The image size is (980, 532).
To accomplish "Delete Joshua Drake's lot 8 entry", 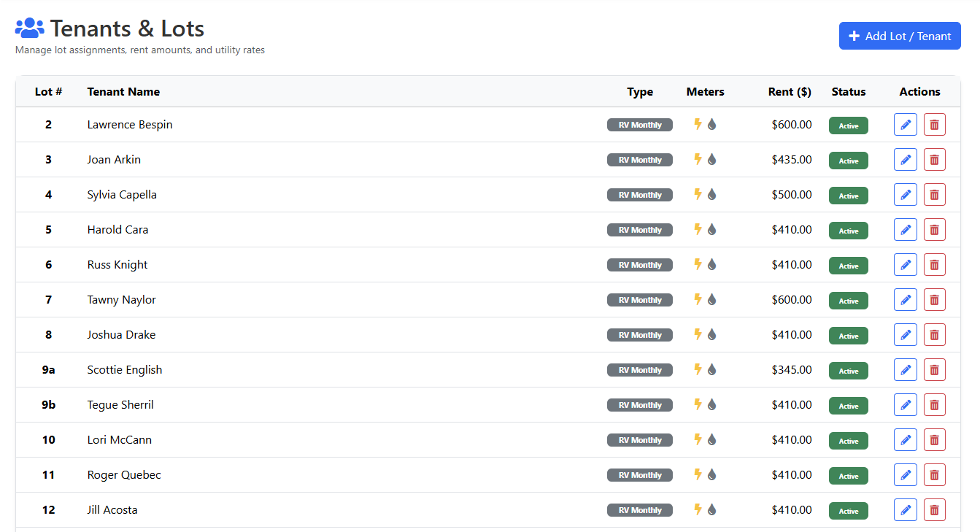I will tap(934, 335).
